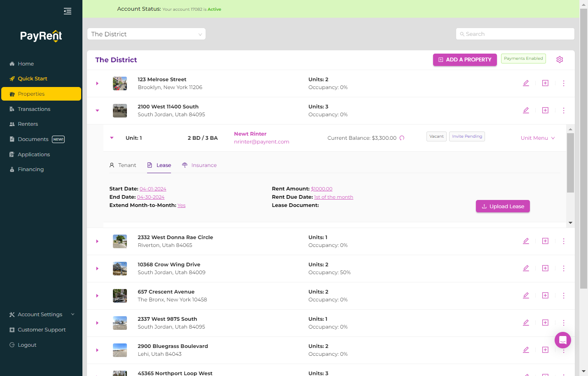Open the 657 Crescent Avenue property thumbnail
This screenshot has height=376, width=588.
point(120,296)
